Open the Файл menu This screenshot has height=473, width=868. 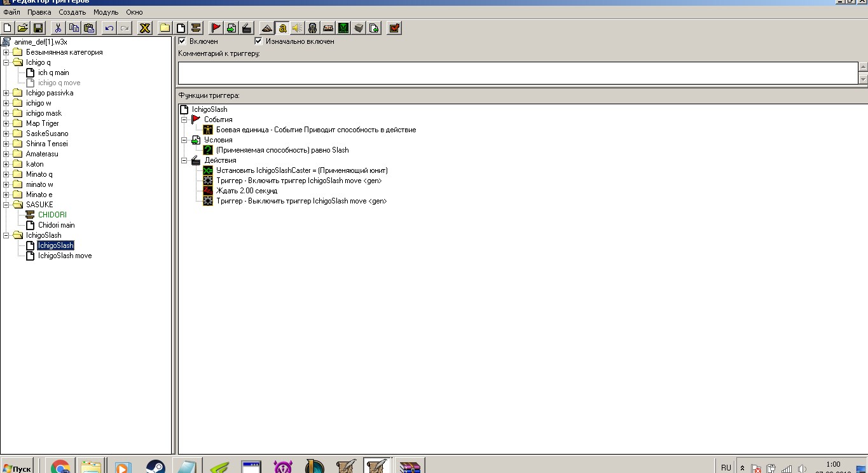coord(11,12)
